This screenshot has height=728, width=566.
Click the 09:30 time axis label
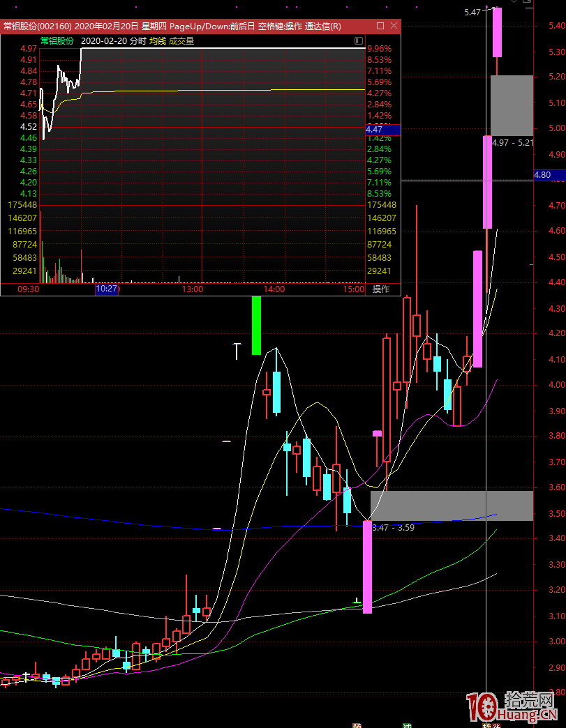(28, 289)
